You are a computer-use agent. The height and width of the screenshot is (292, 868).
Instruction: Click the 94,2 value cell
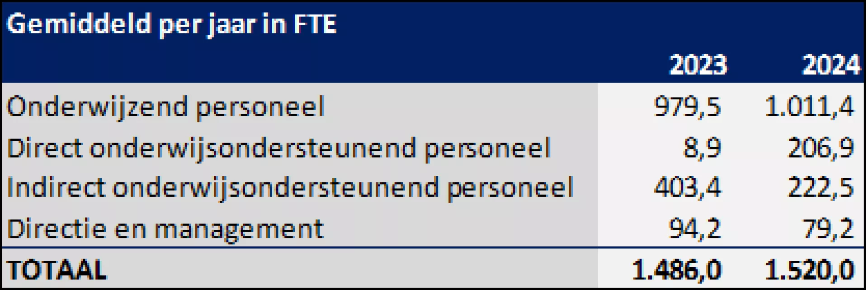[x=694, y=229]
